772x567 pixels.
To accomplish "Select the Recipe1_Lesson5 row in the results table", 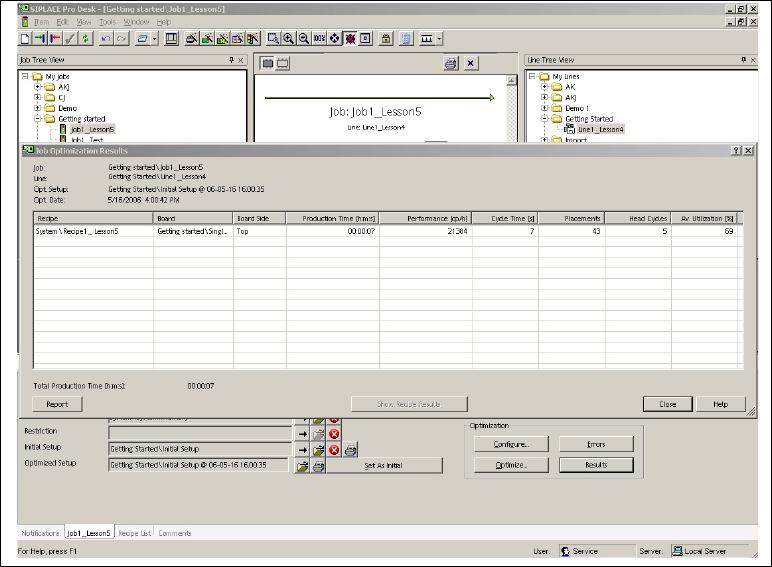I will 93,231.
